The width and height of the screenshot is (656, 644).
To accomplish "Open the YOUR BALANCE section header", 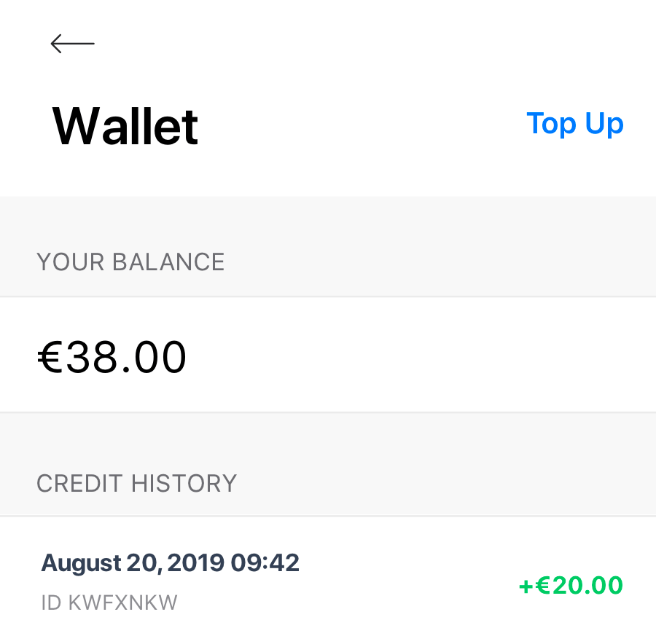I will pyautogui.click(x=130, y=262).
